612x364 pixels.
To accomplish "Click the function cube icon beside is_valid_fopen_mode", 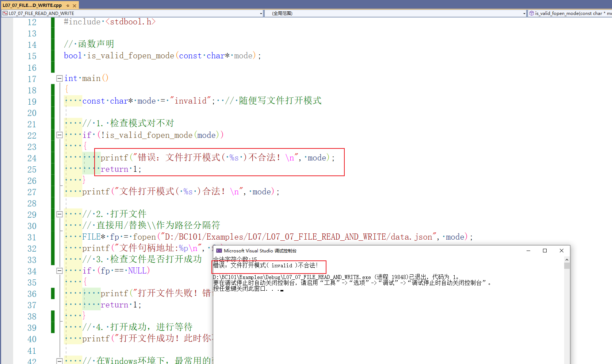I will pos(532,13).
